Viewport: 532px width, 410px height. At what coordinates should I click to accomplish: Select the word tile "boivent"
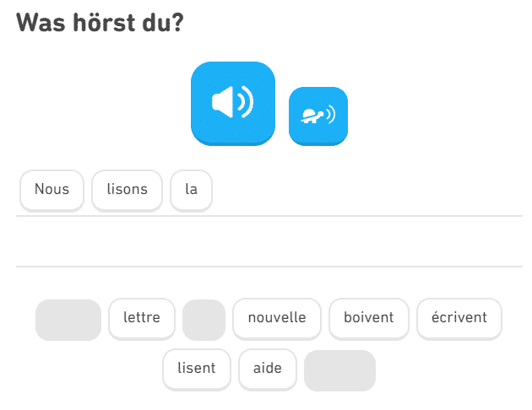pos(368,318)
